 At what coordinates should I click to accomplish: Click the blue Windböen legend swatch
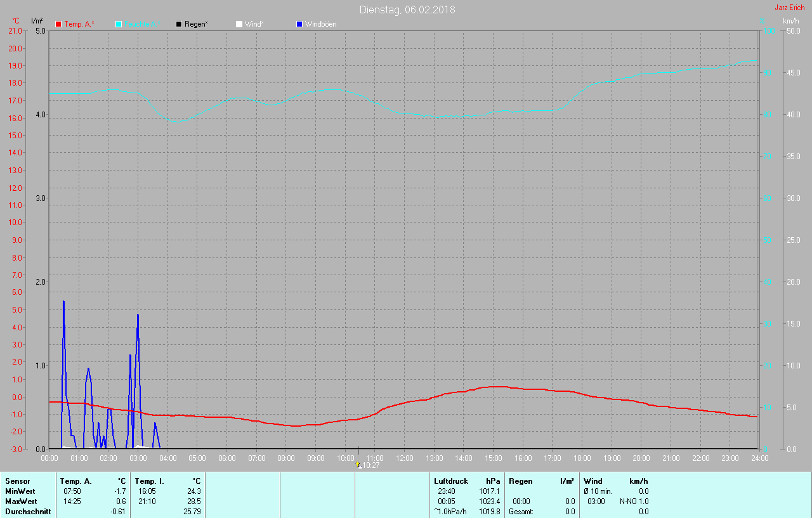[x=299, y=24]
